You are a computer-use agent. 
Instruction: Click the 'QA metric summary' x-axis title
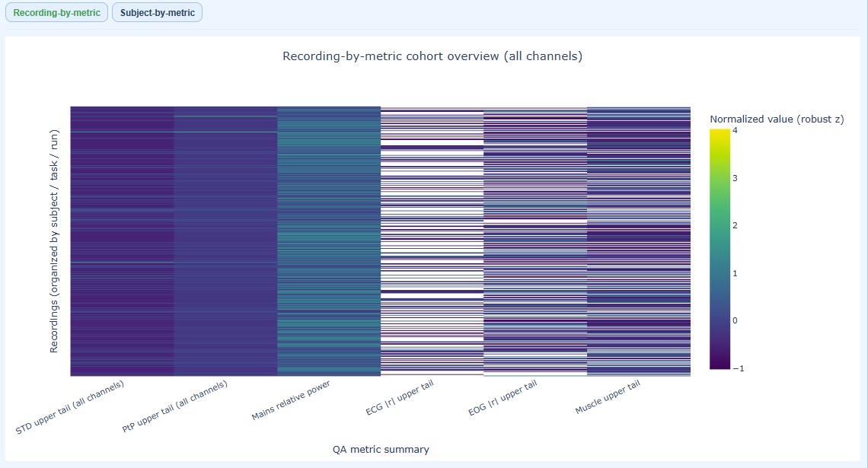tap(381, 449)
